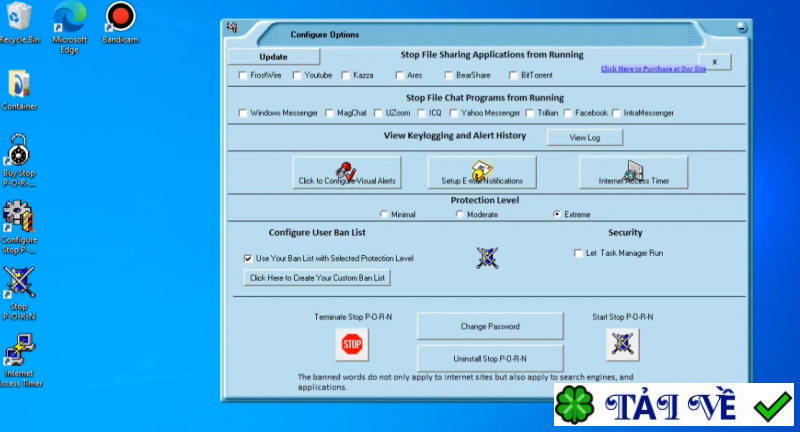This screenshot has height=432, width=800.
Task: Check the Yahoo Messenger box
Action: click(x=454, y=113)
